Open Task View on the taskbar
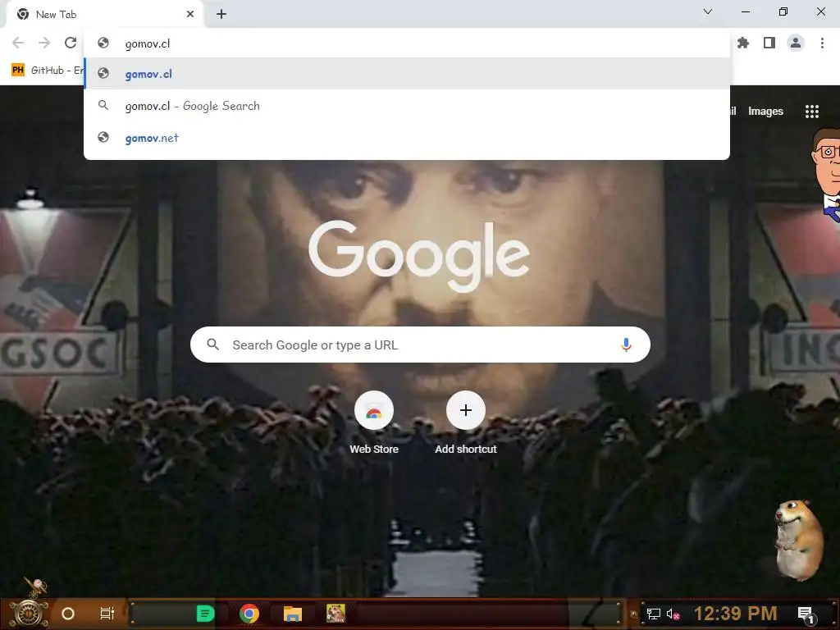 [x=107, y=614]
